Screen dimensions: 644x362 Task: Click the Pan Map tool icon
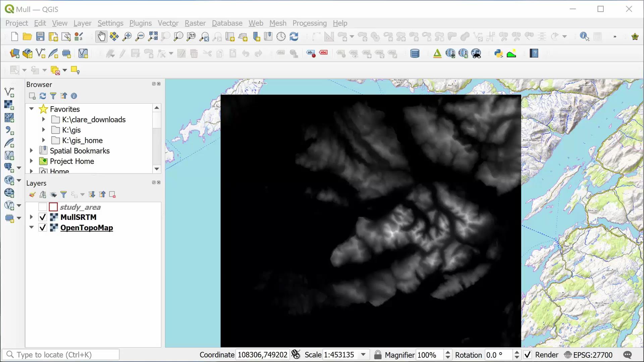pyautogui.click(x=101, y=37)
